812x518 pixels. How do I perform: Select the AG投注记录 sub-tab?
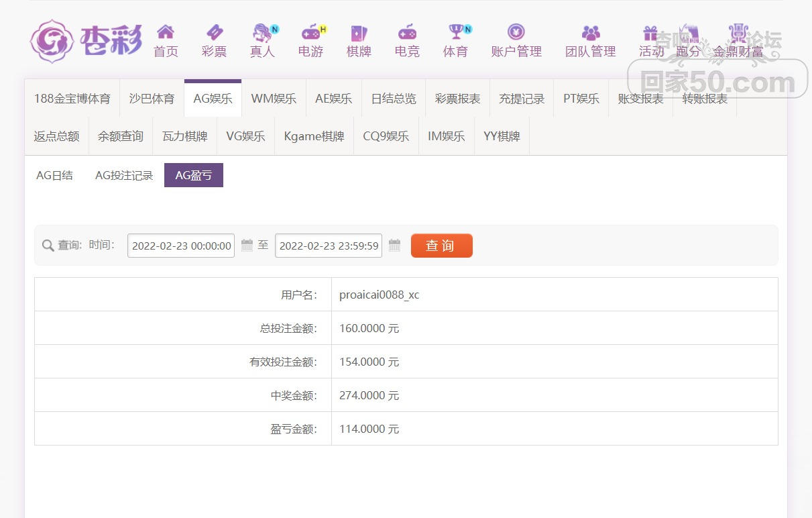point(124,175)
